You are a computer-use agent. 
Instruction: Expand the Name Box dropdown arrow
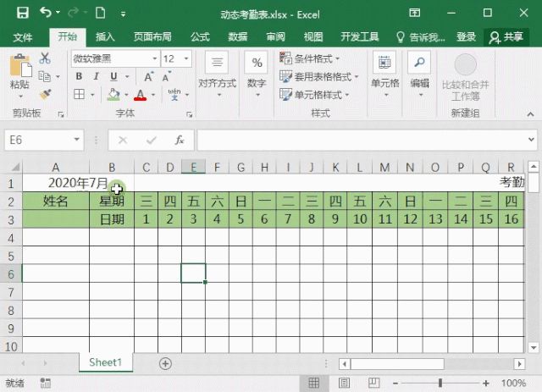coord(77,140)
